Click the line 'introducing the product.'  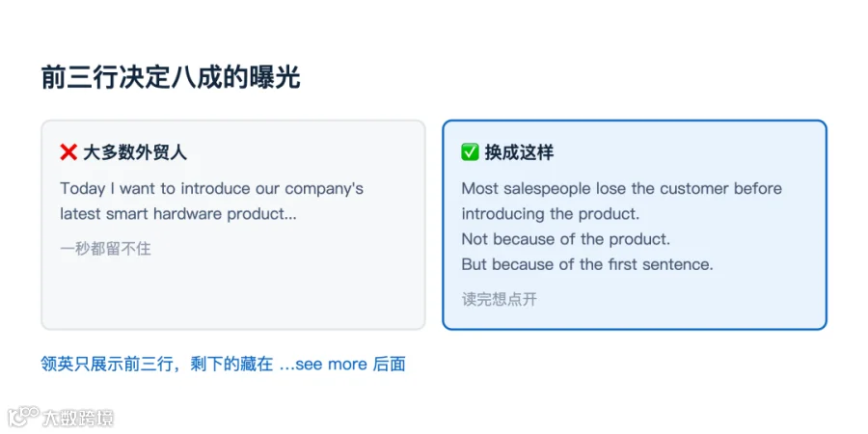click(x=551, y=214)
